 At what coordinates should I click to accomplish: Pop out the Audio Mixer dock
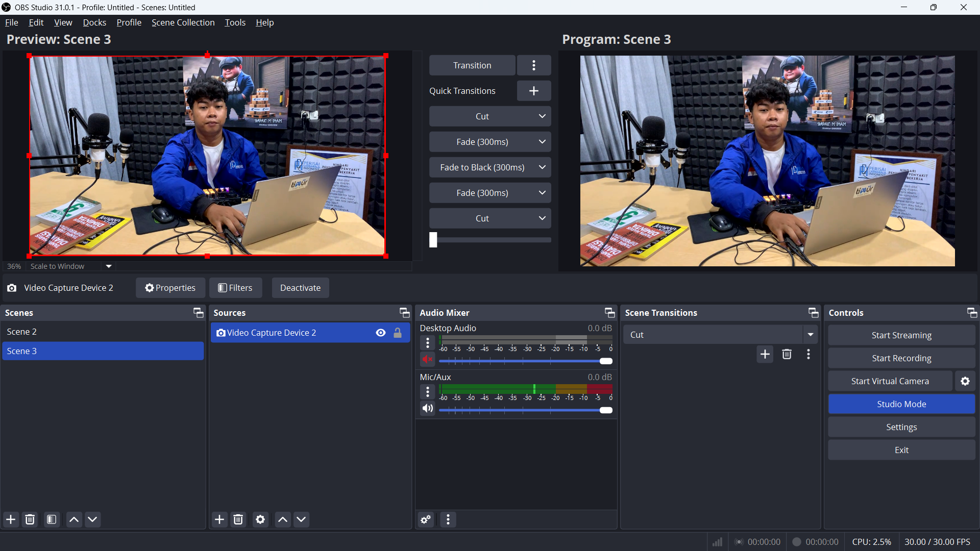click(609, 313)
